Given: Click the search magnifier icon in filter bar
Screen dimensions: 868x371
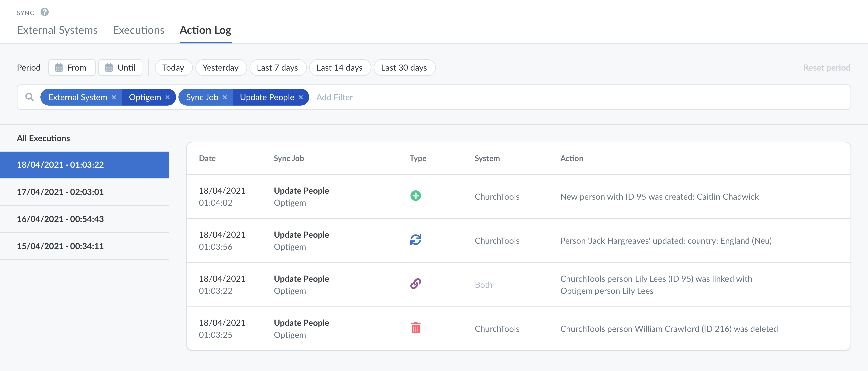Looking at the screenshot, I should click(30, 97).
